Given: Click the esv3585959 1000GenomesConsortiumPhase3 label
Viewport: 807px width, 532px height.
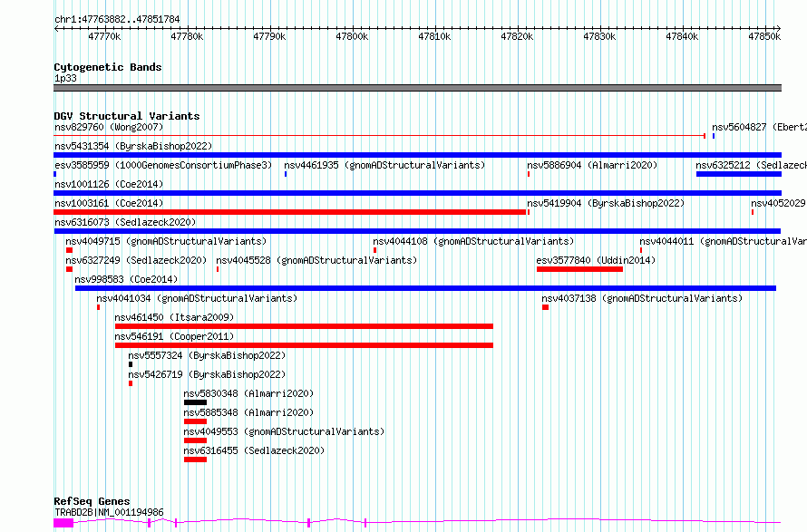Looking at the screenshot, I should click(163, 165).
